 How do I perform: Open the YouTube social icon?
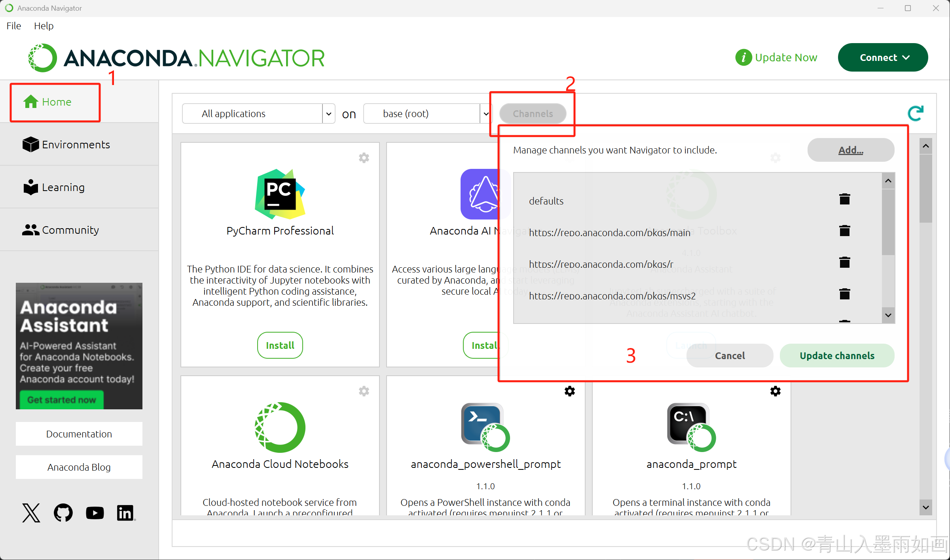(95, 513)
